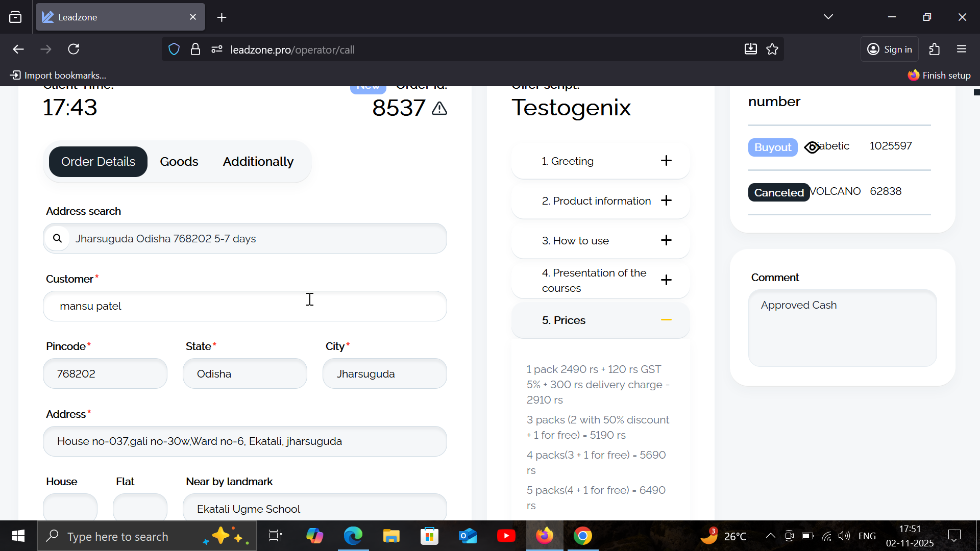Image resolution: width=980 pixels, height=551 pixels.
Task: Click the Canceled status badge
Action: click(778, 192)
